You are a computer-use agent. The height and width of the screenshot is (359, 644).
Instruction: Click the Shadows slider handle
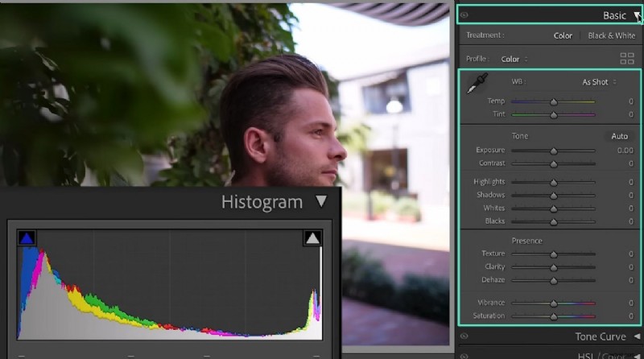554,196
